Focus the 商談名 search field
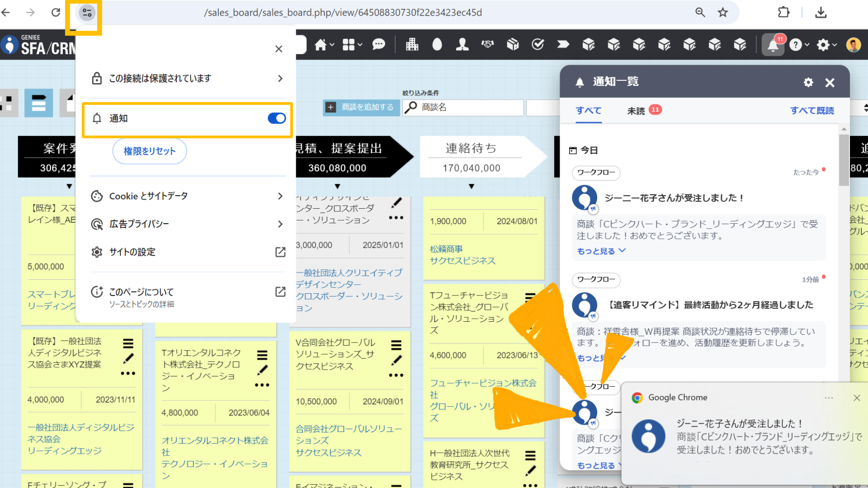 (x=463, y=108)
